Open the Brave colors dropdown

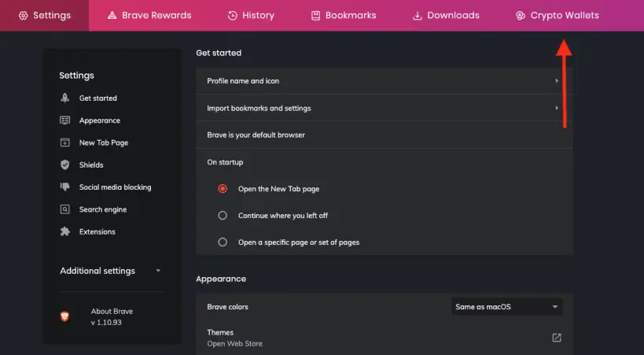point(507,307)
